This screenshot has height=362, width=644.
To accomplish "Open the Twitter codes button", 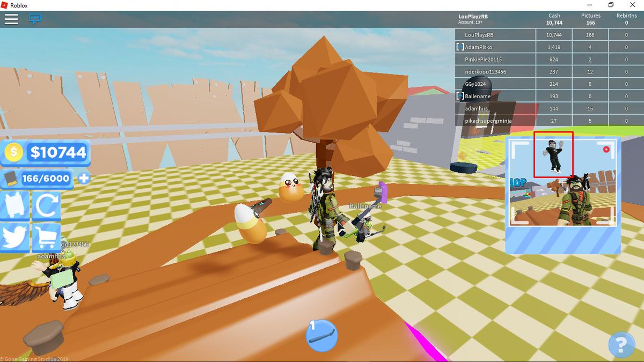I will coord(14,237).
